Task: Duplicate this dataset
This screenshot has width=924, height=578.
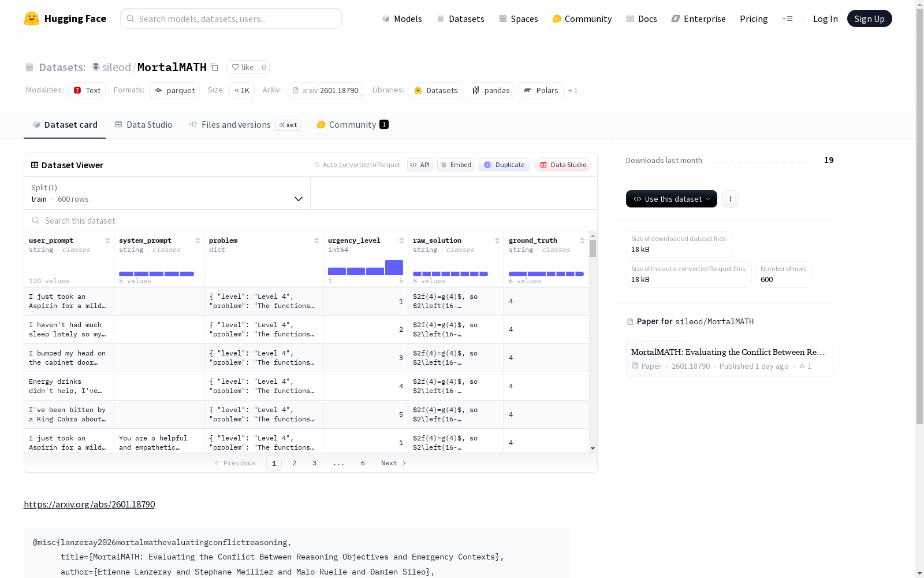Action: (x=504, y=165)
